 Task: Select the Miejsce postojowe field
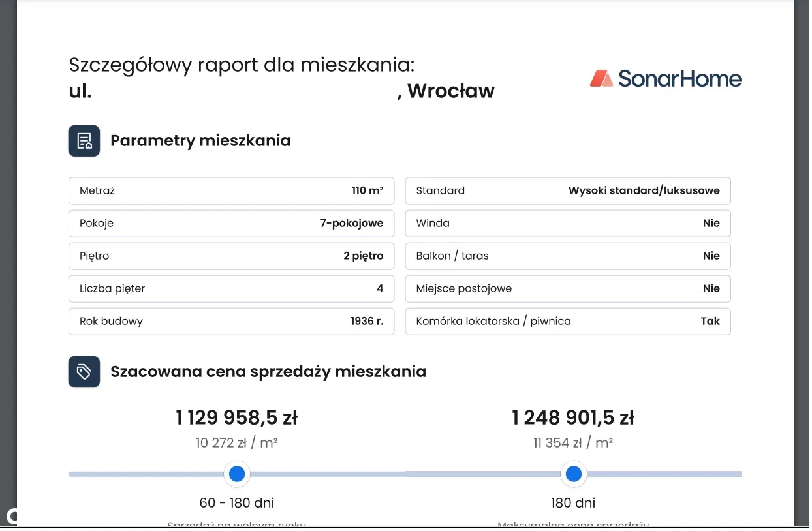pos(567,289)
